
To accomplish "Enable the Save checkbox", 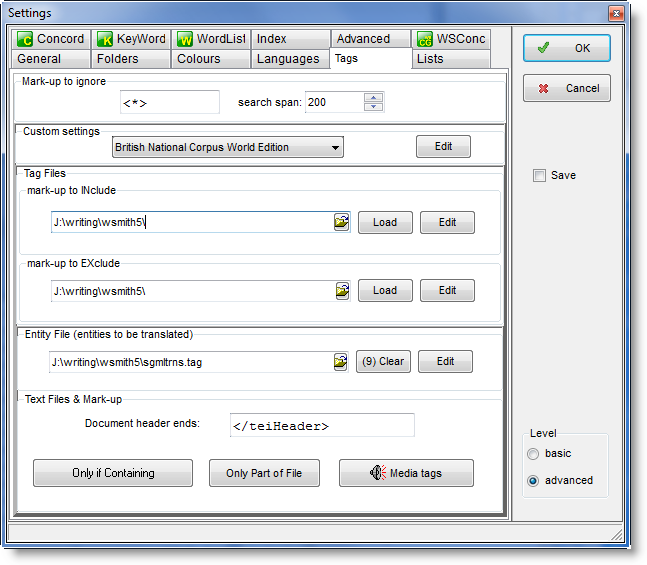I will click(539, 175).
